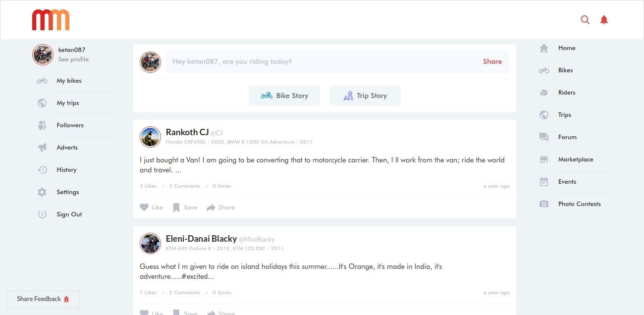Click the Share Feedback button

(x=43, y=299)
